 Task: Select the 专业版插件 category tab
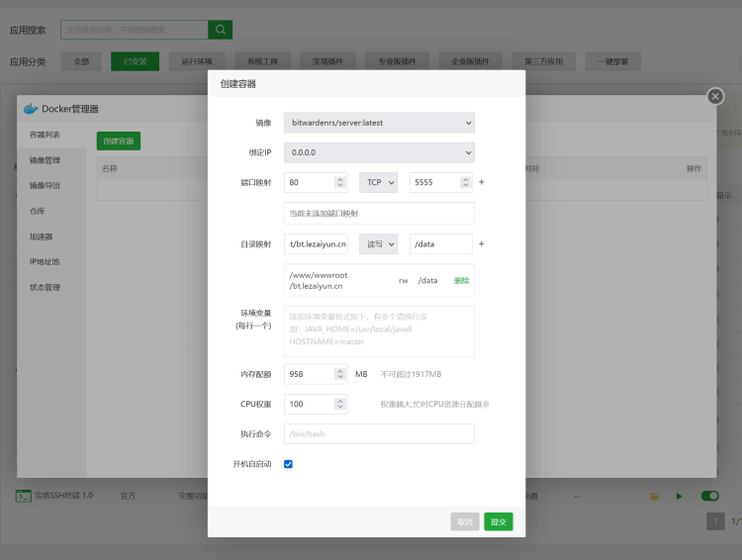point(397,61)
